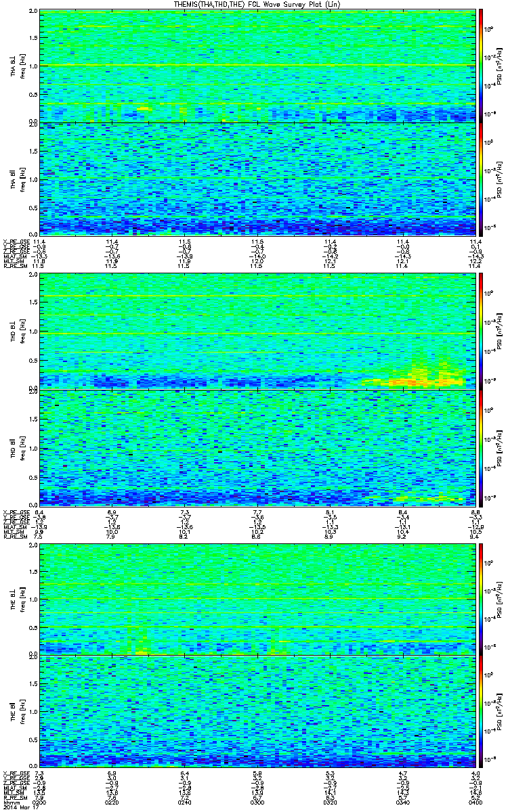This screenshot has width=508, height=812.
Task: Click the THA B-perp color bar
Action: [482, 66]
